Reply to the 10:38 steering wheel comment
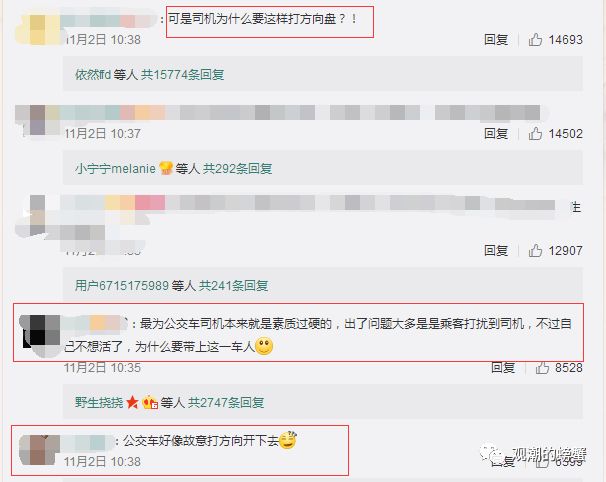 496,39
